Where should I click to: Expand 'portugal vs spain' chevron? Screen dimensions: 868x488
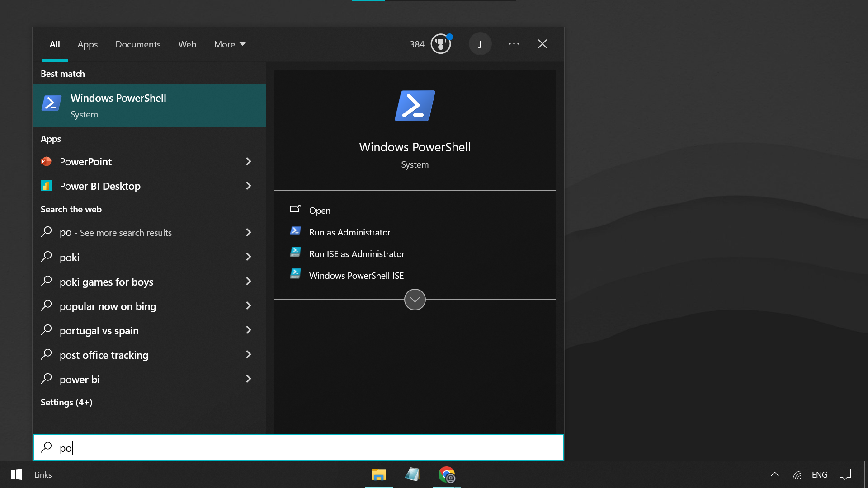coord(248,330)
